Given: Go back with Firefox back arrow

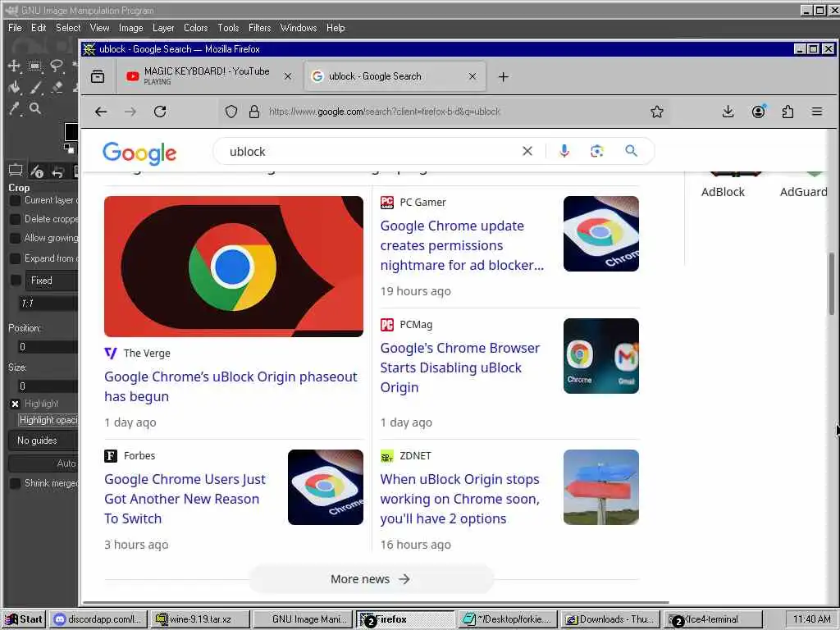Looking at the screenshot, I should click(101, 112).
